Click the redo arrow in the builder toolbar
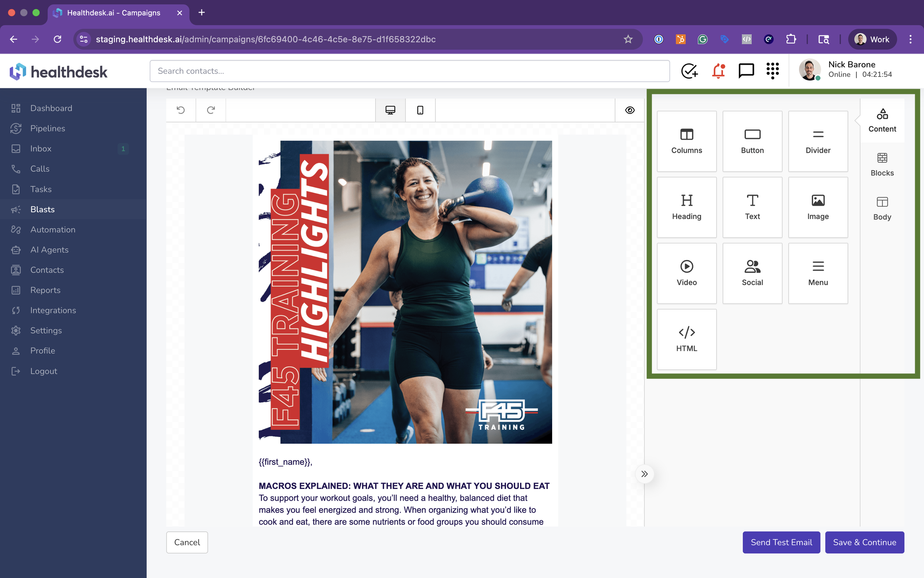 click(210, 110)
